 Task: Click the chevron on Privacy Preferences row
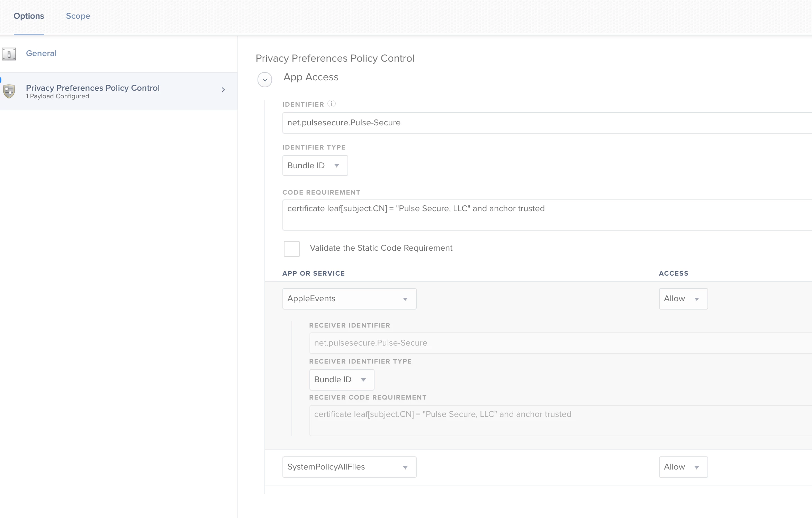pos(223,90)
